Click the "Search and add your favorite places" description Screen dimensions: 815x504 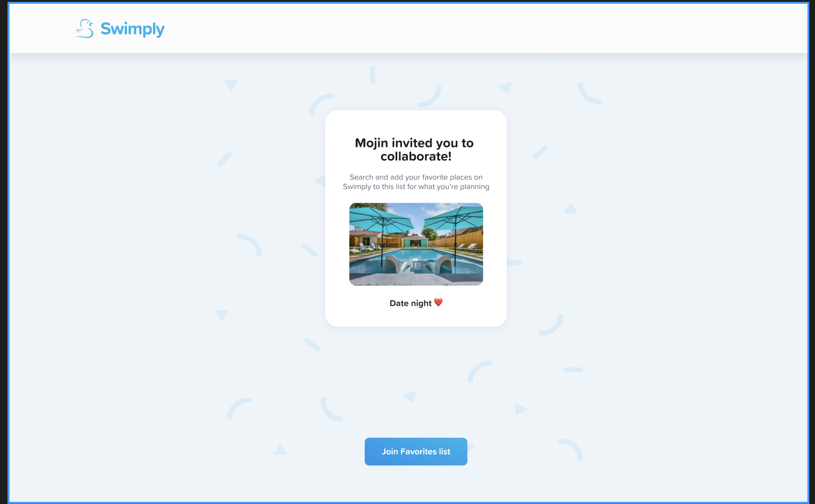tap(416, 182)
